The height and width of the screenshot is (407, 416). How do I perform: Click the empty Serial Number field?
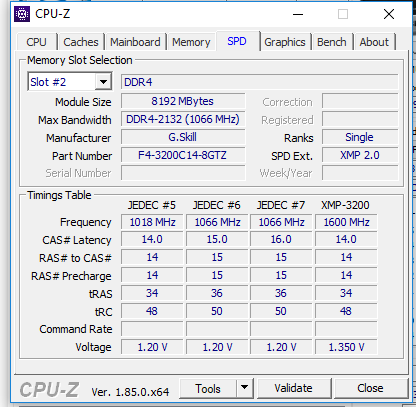(183, 173)
